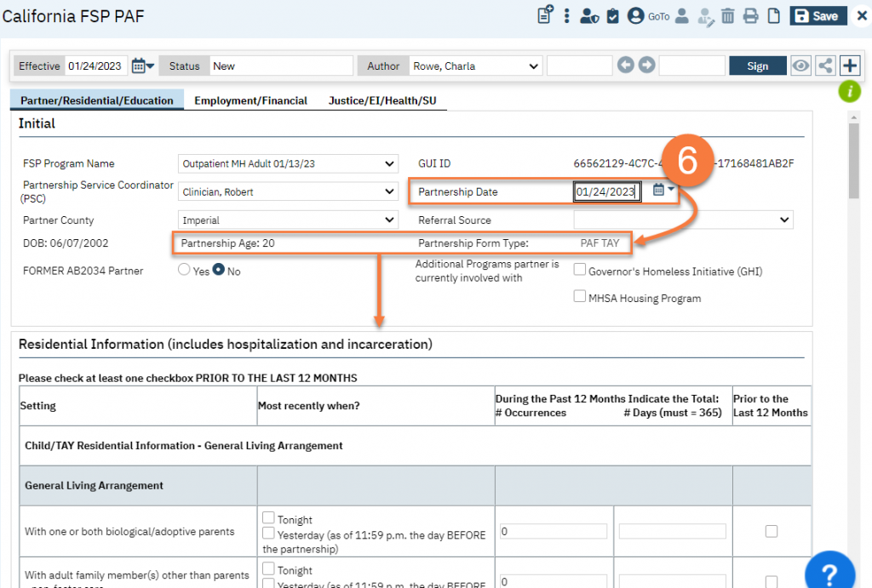This screenshot has width=872, height=588.
Task: Click the share icon beside Sign
Action: click(824, 66)
